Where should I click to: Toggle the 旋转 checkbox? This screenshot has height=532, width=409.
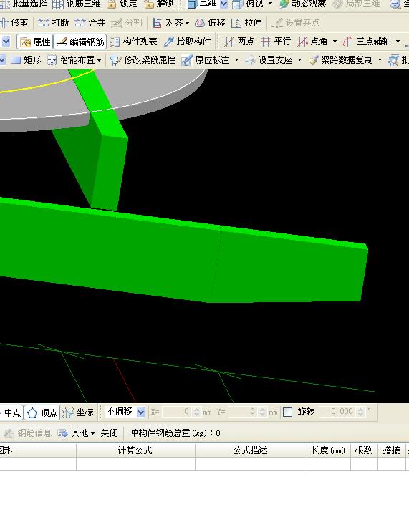(x=287, y=412)
